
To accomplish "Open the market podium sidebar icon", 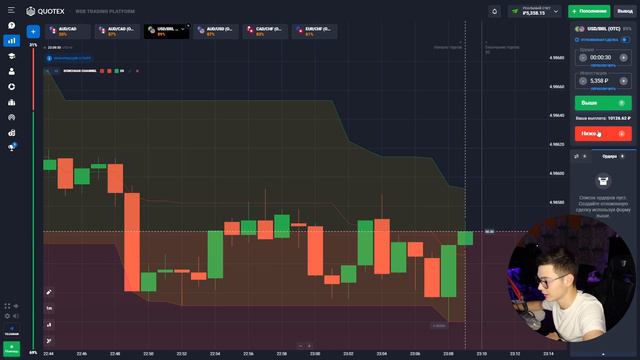I will (x=11, y=102).
